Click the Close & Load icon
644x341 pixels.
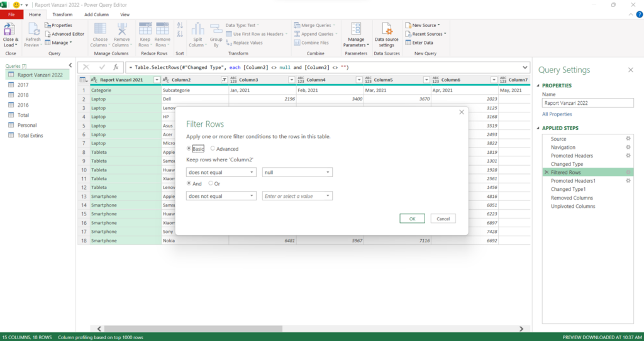11,31
